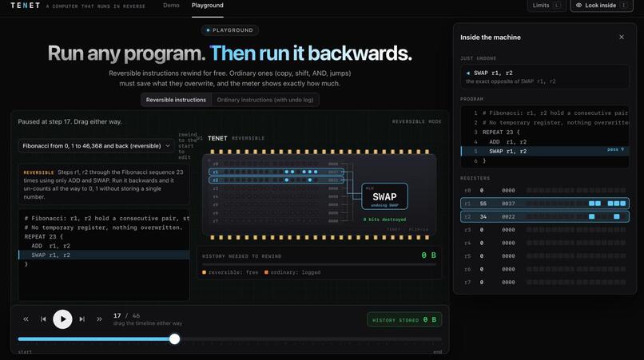Click the highlighted SWAP r1, r2 editor line
This screenshot has width=644, height=360.
(104, 255)
